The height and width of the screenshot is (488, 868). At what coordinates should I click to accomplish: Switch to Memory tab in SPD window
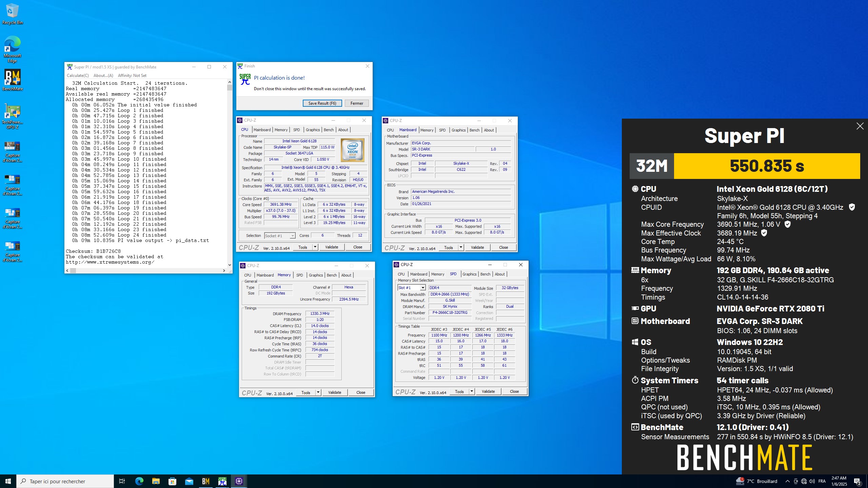click(437, 274)
